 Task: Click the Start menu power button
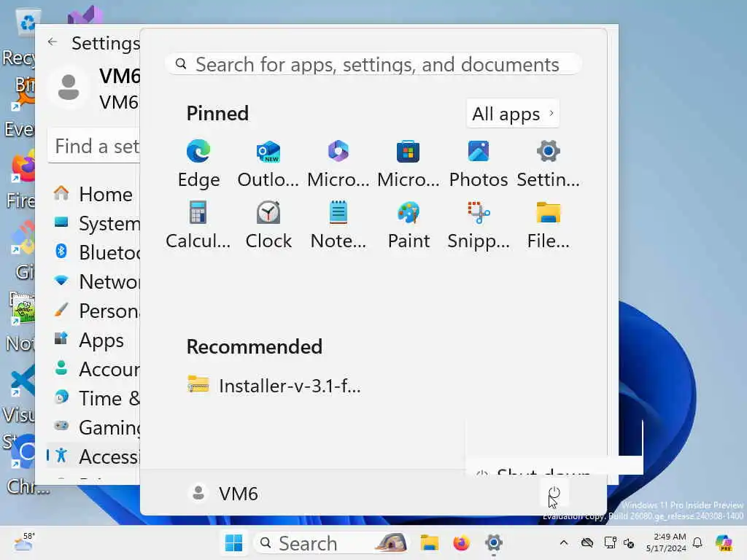click(554, 493)
